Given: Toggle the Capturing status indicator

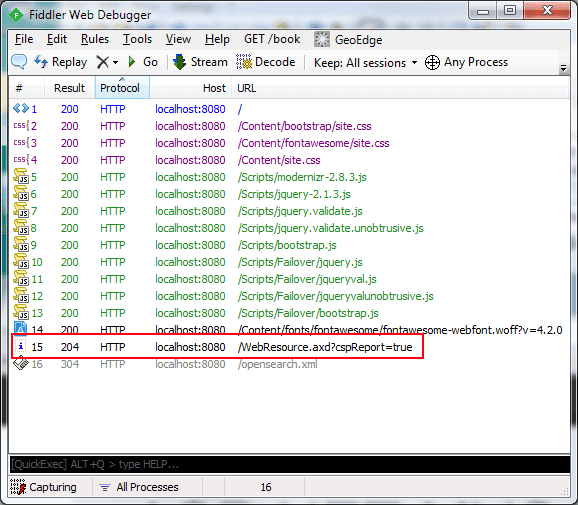Looking at the screenshot, I should [x=43, y=487].
